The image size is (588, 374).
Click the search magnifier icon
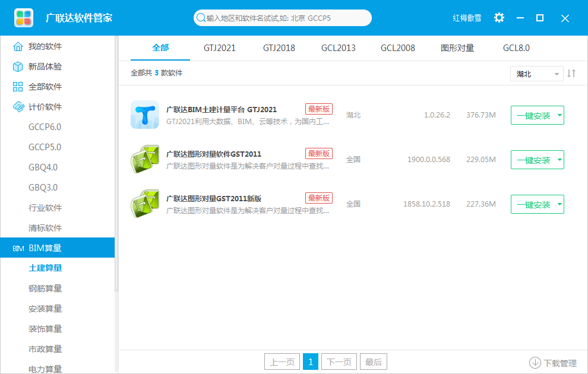201,18
